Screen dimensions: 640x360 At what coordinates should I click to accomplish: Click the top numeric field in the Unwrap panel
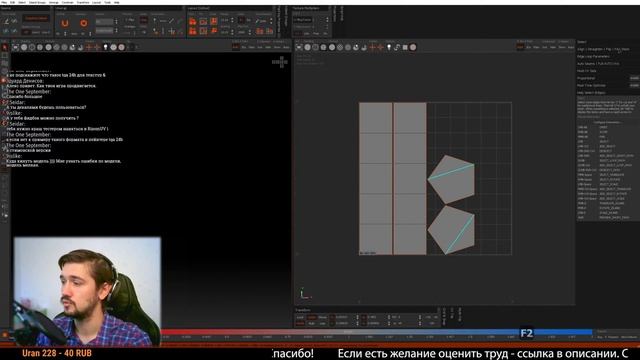tap(104, 21)
